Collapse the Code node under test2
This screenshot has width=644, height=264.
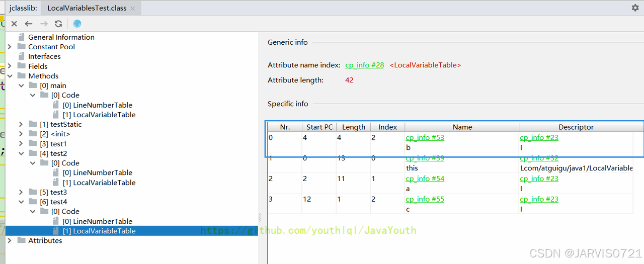tap(33, 163)
